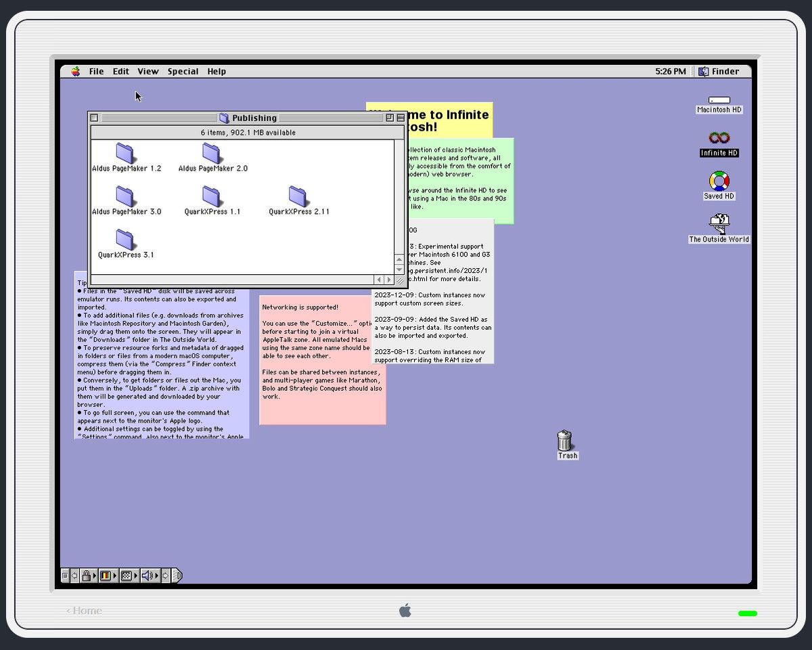Open the View menu
812x650 pixels.
click(148, 71)
